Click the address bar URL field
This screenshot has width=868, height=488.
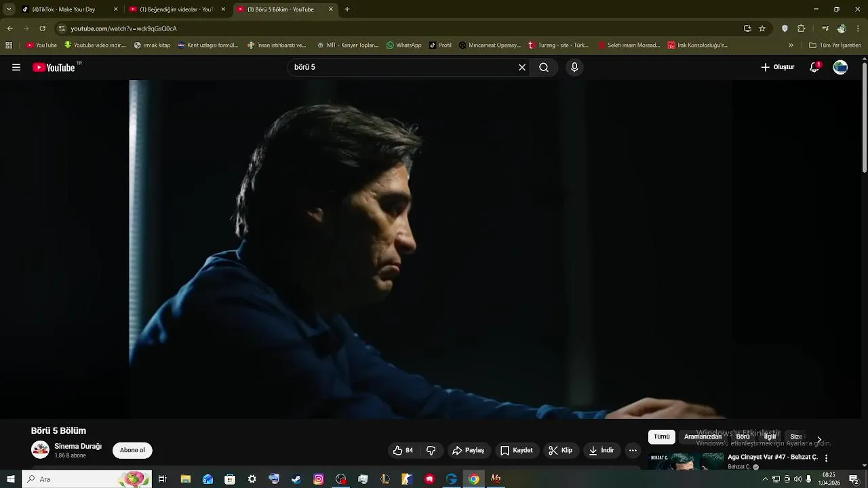pyautogui.click(x=400, y=28)
